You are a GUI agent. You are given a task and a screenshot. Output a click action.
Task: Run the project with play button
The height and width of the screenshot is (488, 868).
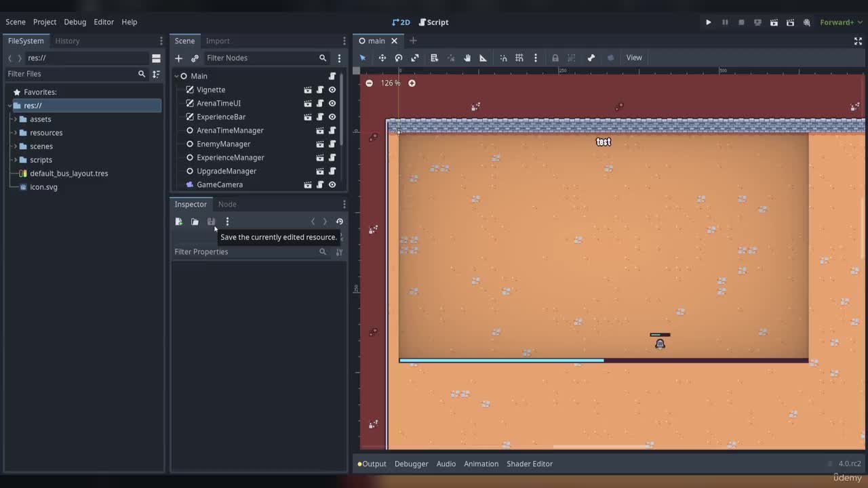(709, 22)
